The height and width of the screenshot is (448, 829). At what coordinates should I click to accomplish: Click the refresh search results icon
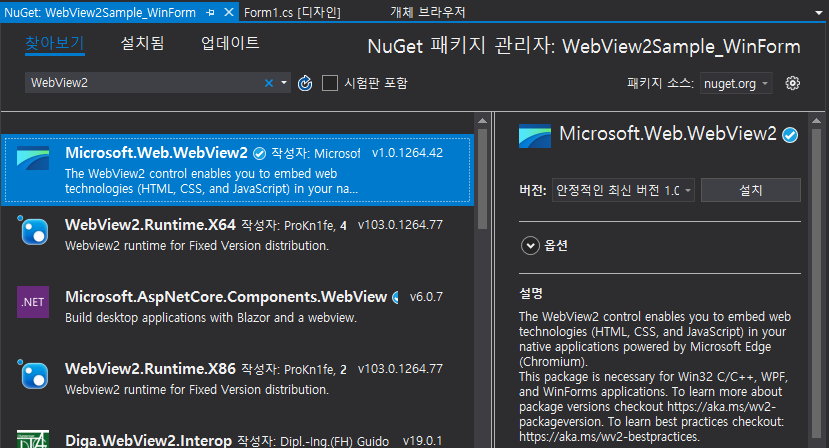pyautogui.click(x=305, y=83)
